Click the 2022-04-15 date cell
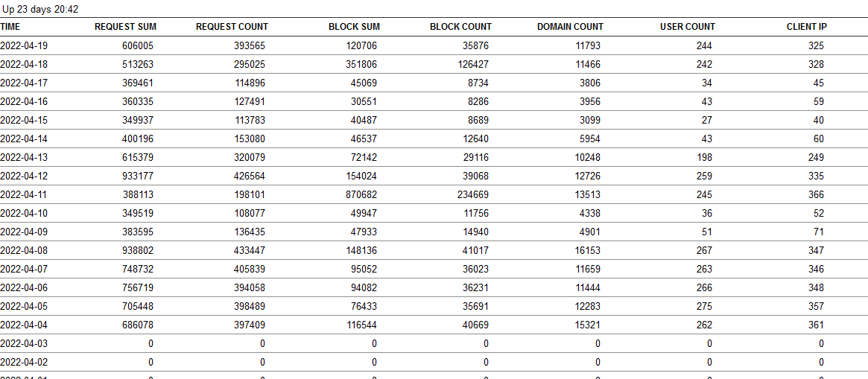This screenshot has width=868, height=379. (24, 120)
